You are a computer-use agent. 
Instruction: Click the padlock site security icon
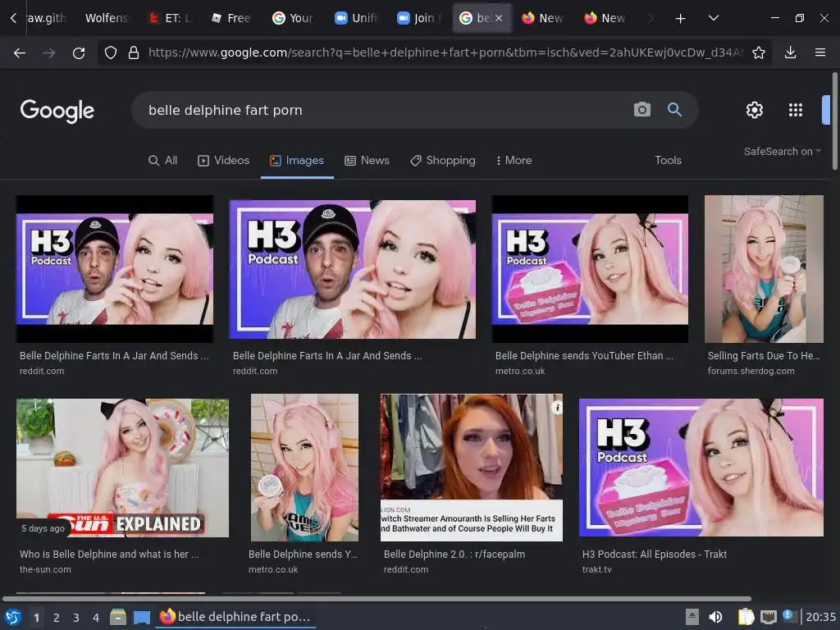[x=134, y=52]
